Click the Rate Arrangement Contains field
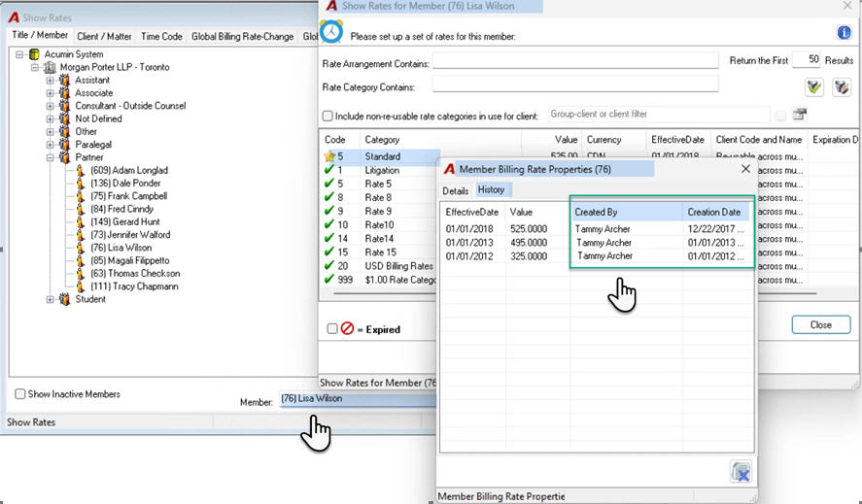862x504 pixels. (x=575, y=61)
